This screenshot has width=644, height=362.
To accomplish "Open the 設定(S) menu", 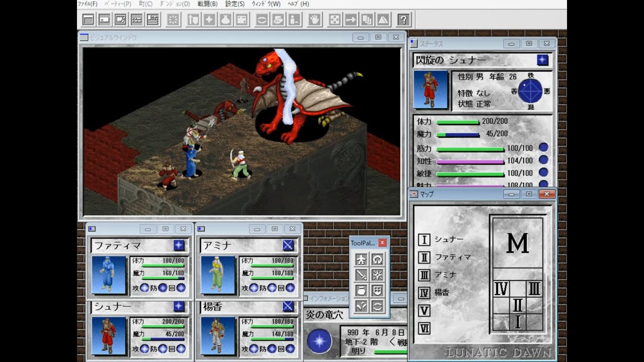I will 235,4.
